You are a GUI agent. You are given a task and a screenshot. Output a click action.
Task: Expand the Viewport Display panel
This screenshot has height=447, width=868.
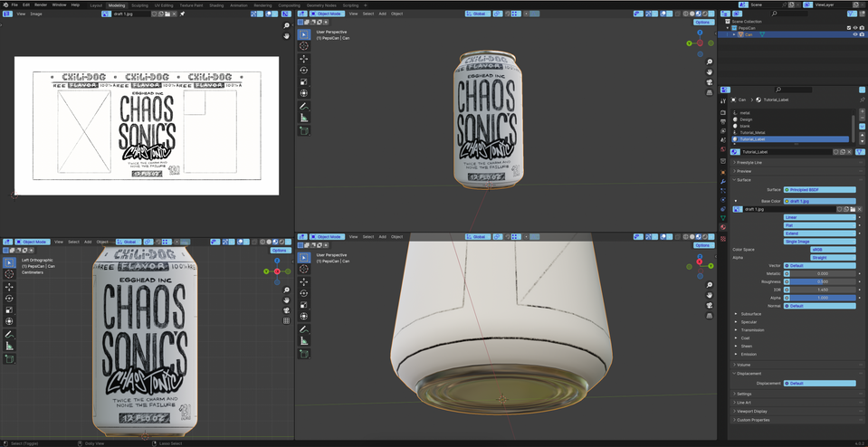[x=750, y=411]
